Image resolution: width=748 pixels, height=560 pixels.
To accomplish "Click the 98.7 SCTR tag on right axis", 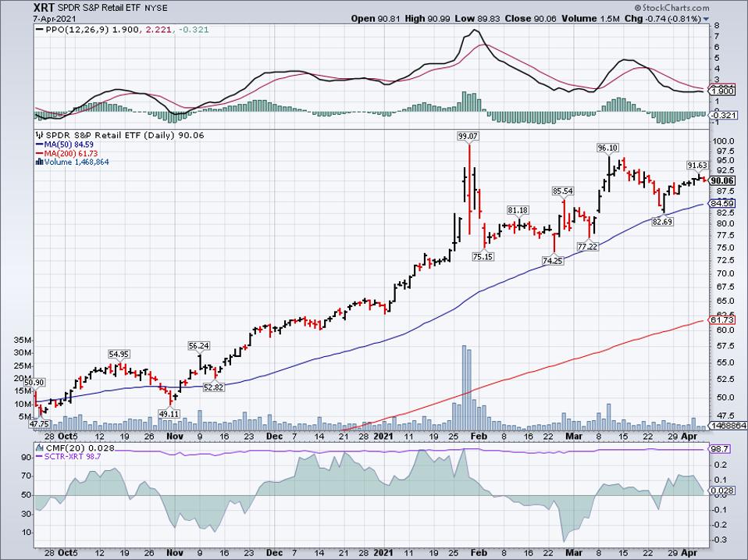I will click(x=719, y=449).
